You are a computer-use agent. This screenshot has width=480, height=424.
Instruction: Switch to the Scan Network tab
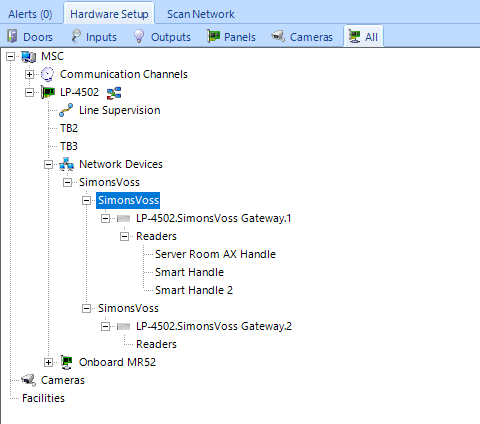pos(201,14)
